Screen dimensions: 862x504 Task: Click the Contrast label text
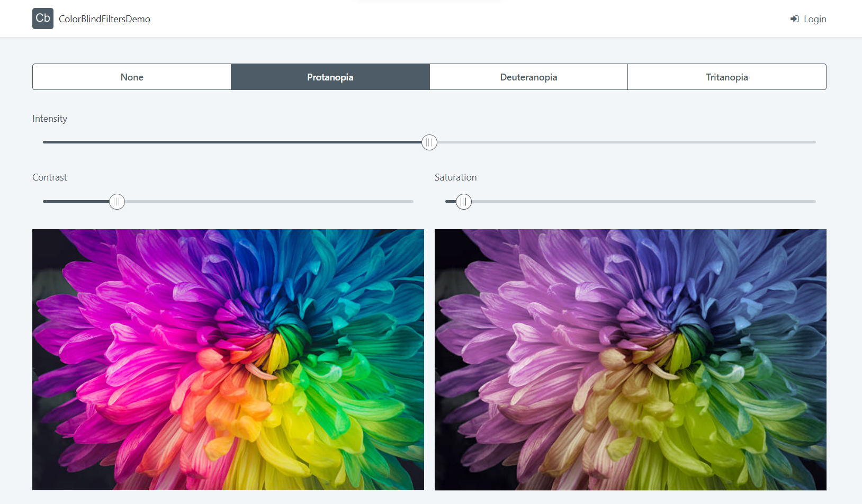(x=50, y=177)
